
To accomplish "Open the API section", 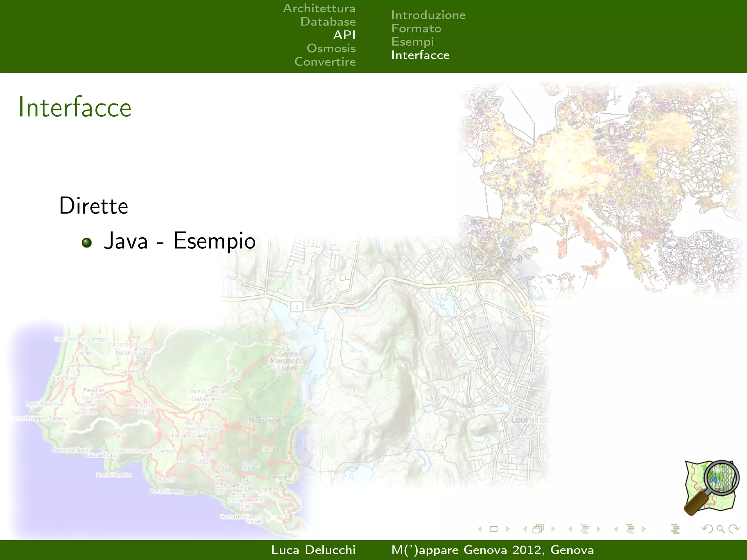I will (x=344, y=35).
